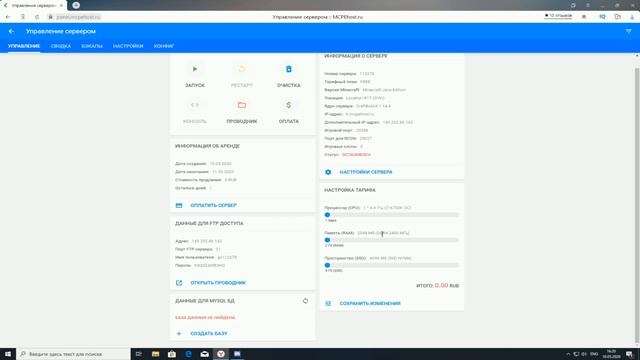Click the Создать базу link
Viewport: 640px width, 360px height.
tap(209, 333)
